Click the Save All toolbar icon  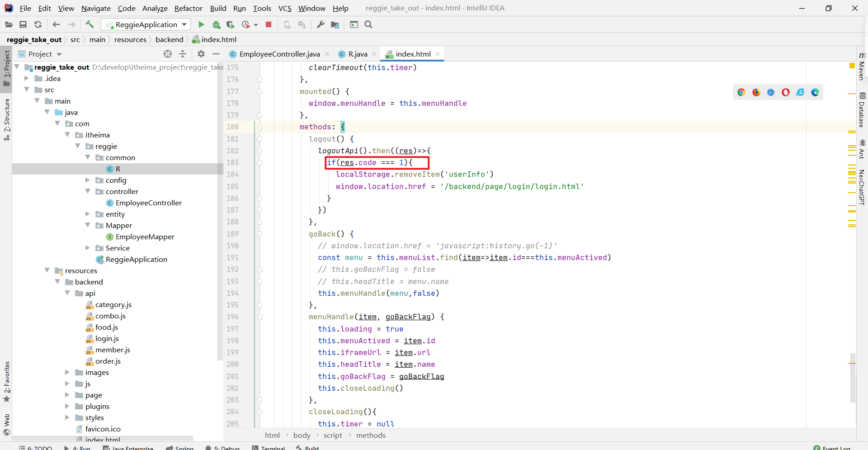pyautogui.click(x=23, y=24)
